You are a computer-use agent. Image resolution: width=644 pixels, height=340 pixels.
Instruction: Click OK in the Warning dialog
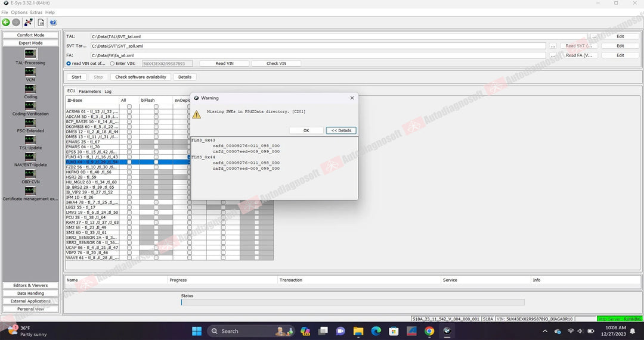(x=306, y=130)
